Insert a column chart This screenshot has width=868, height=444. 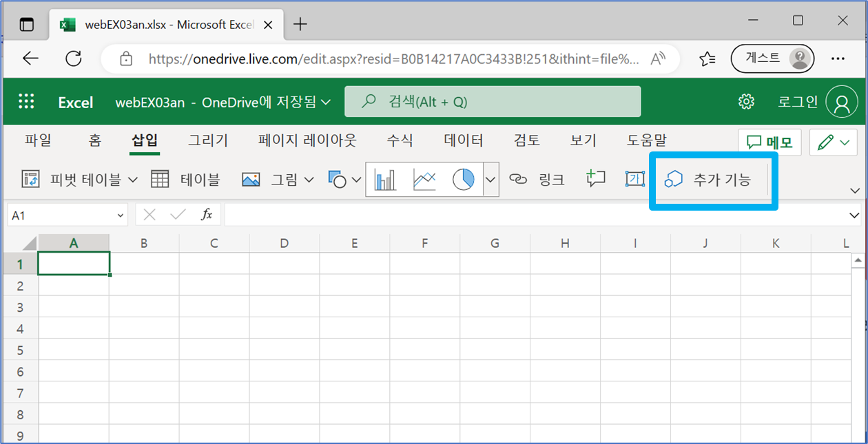pos(384,179)
